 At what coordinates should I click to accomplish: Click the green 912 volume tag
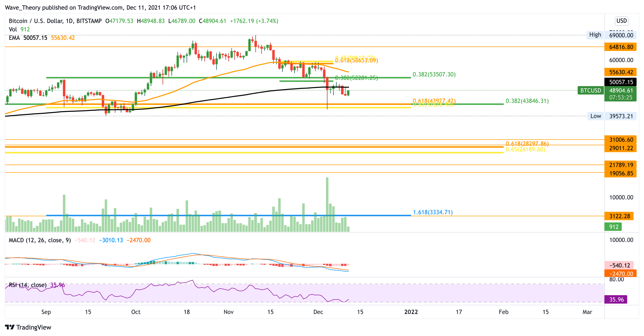pos(613,227)
